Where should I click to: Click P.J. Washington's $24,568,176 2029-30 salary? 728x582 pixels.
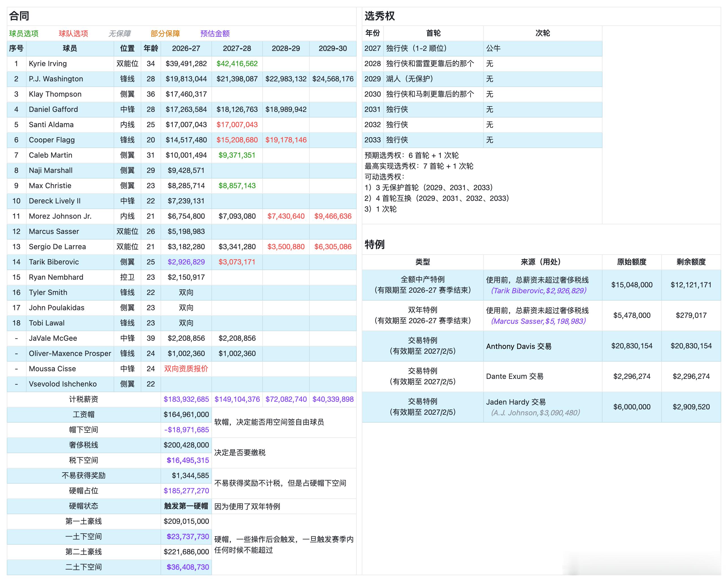pos(333,79)
